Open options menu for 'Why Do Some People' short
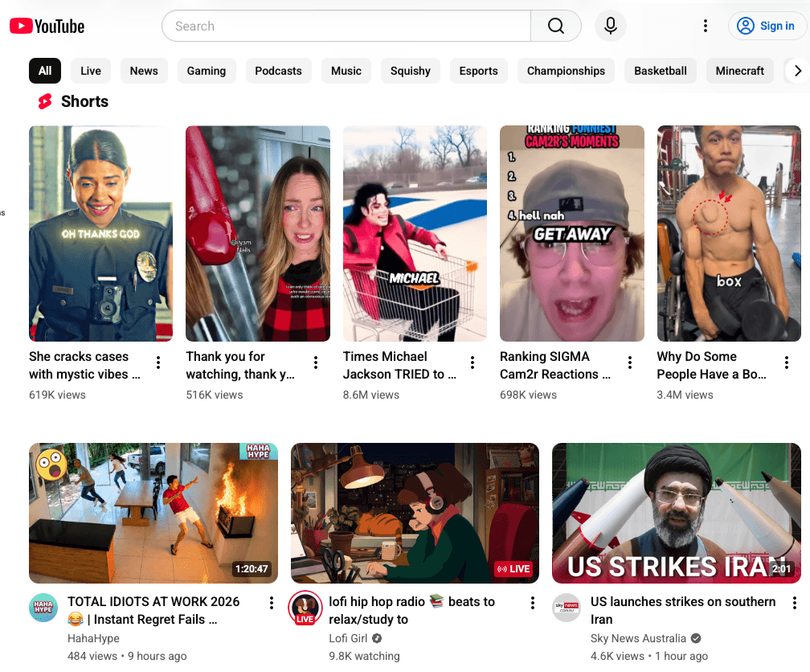Image resolution: width=810 pixels, height=672 pixels. pos(787,363)
